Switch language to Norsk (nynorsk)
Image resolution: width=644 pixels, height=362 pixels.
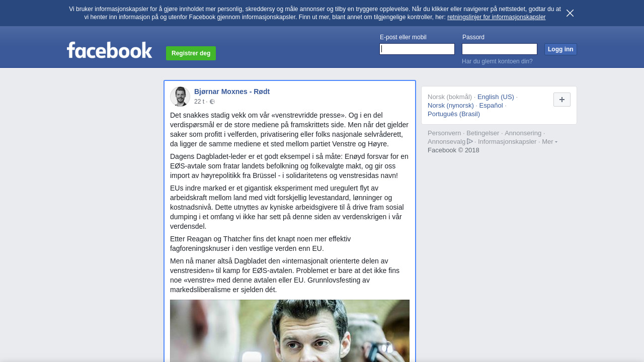(451, 105)
